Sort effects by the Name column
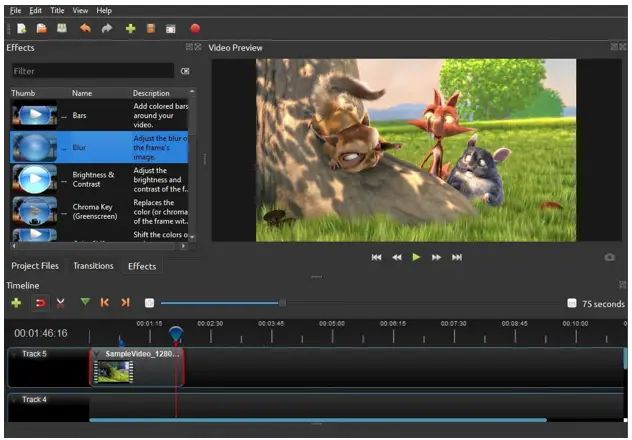 point(100,93)
